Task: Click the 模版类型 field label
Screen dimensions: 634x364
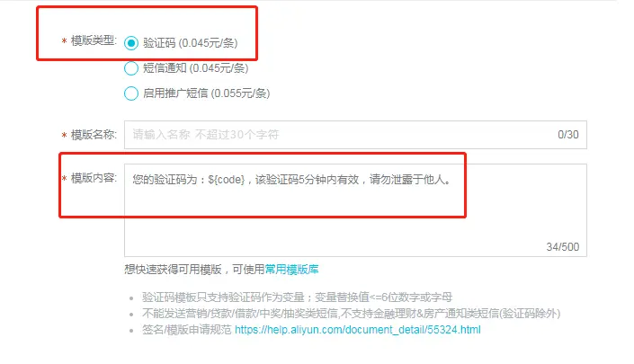Action: pos(94,40)
